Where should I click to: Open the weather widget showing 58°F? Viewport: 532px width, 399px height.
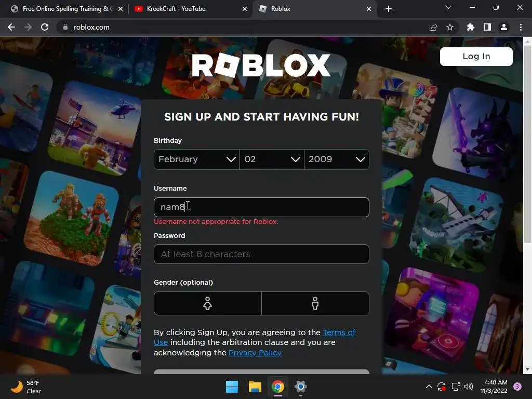pos(26,387)
